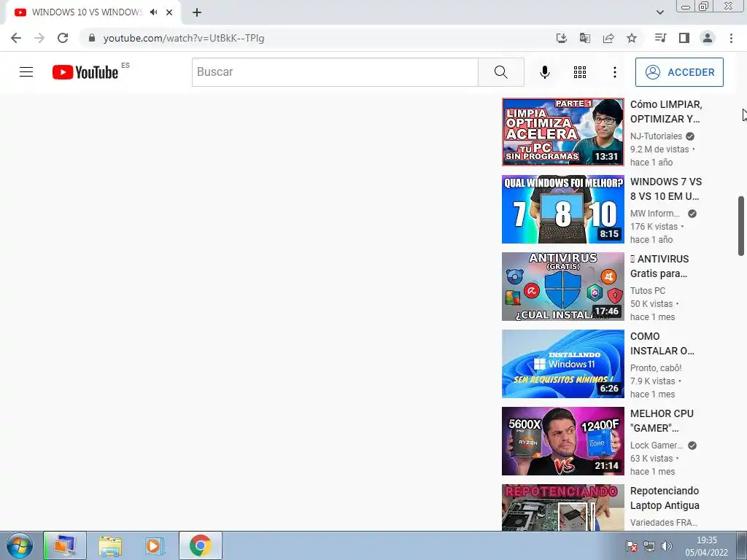Mute the tab via the speaker icon
The height and width of the screenshot is (560, 747).
[153, 12]
